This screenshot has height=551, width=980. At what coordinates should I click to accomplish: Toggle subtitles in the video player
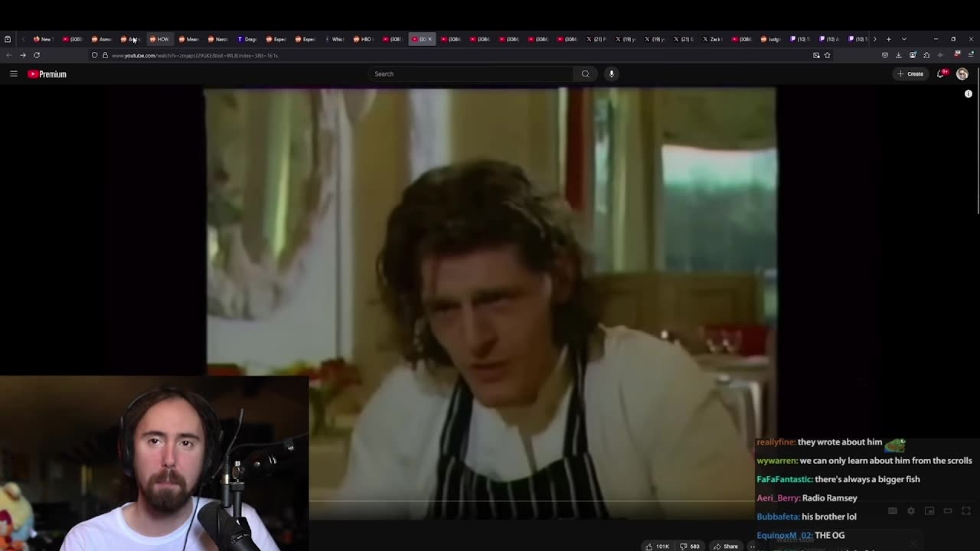(893, 511)
